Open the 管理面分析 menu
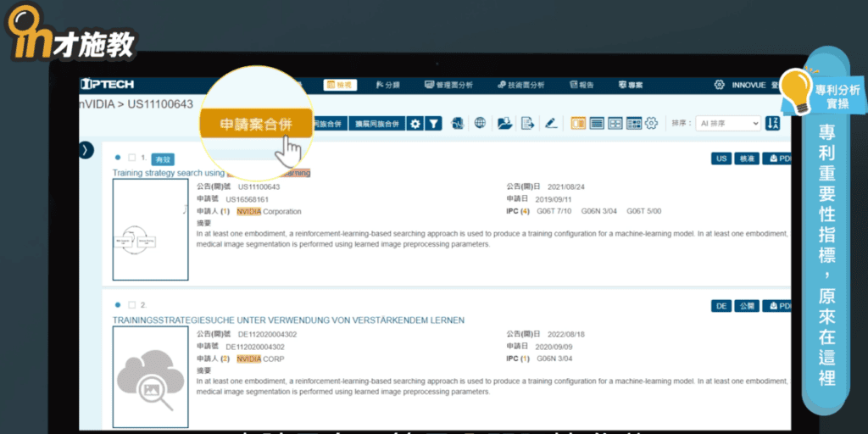 [448, 85]
